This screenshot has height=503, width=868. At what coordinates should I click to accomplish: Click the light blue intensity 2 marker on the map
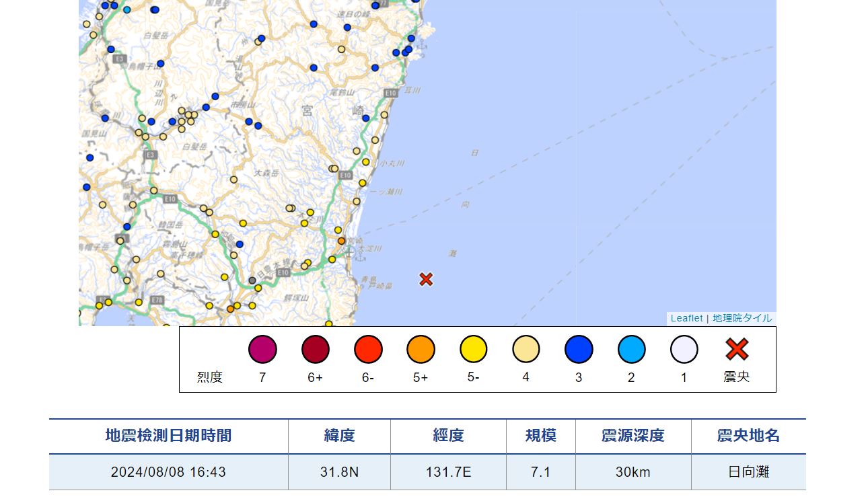(x=127, y=9)
